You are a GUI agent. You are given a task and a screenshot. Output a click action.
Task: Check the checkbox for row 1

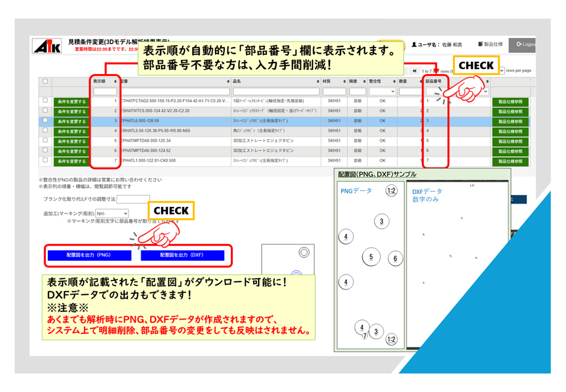coord(45,101)
